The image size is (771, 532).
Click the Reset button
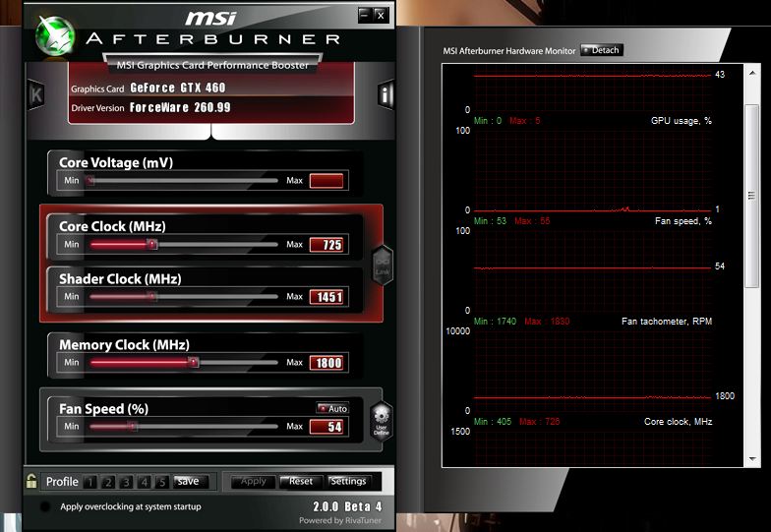[301, 482]
